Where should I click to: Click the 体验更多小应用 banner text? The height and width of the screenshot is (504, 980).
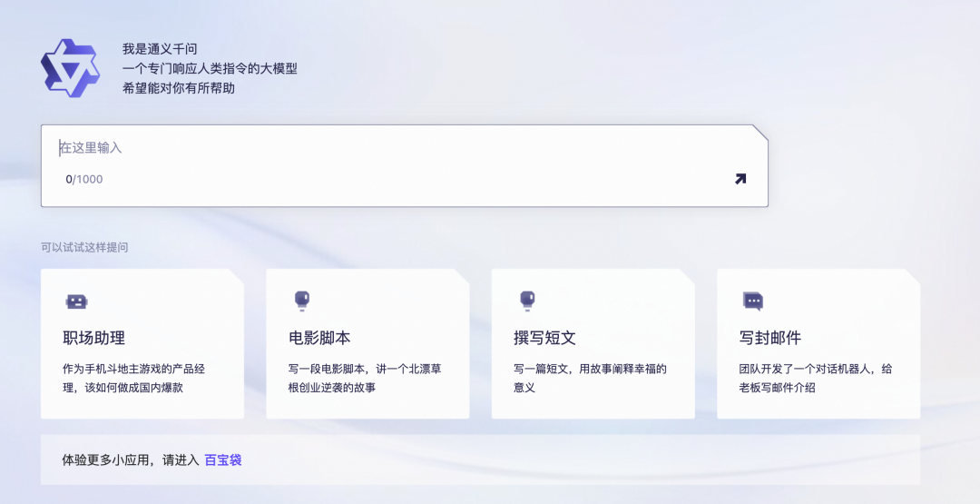pos(130,460)
